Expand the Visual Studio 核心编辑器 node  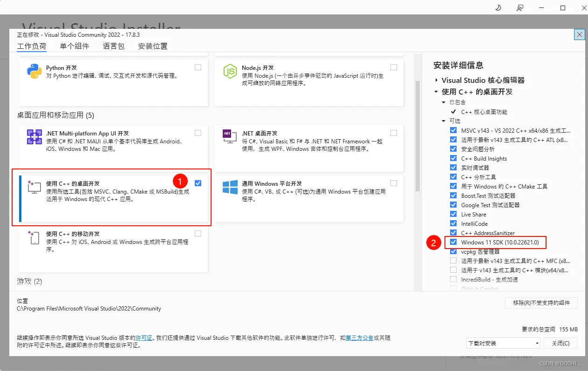[437, 80]
